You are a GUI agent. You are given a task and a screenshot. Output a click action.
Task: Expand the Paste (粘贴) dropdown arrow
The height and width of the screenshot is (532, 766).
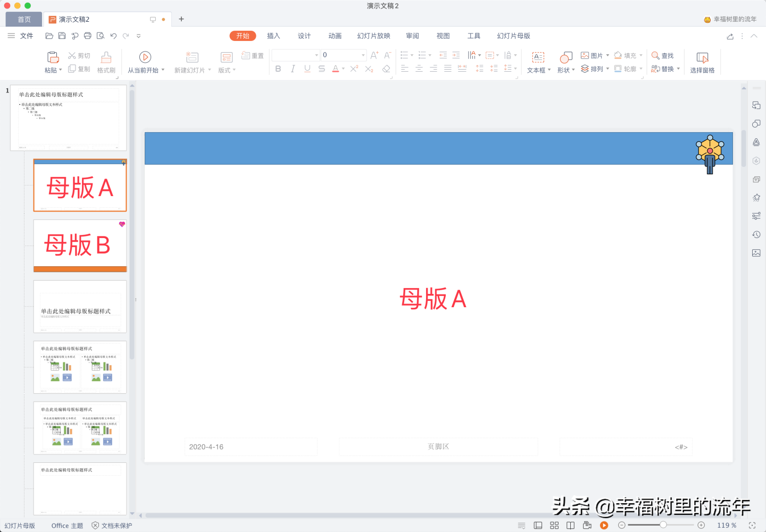point(61,70)
